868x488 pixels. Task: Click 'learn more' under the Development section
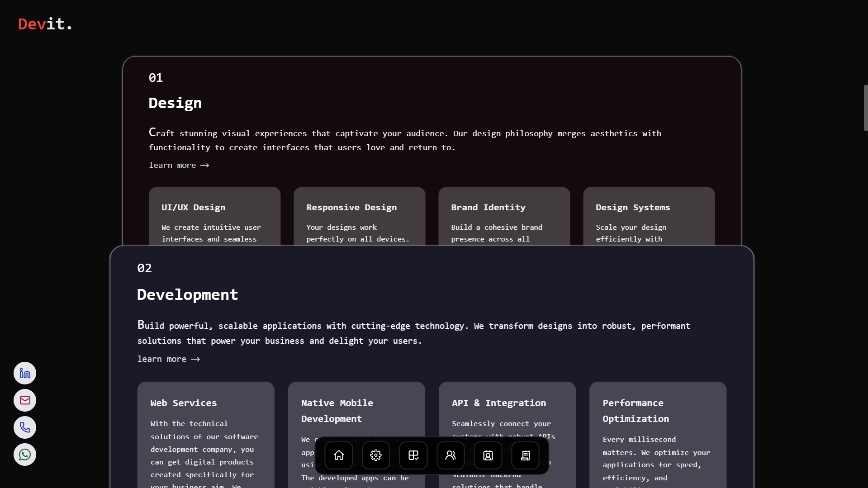[x=168, y=359]
